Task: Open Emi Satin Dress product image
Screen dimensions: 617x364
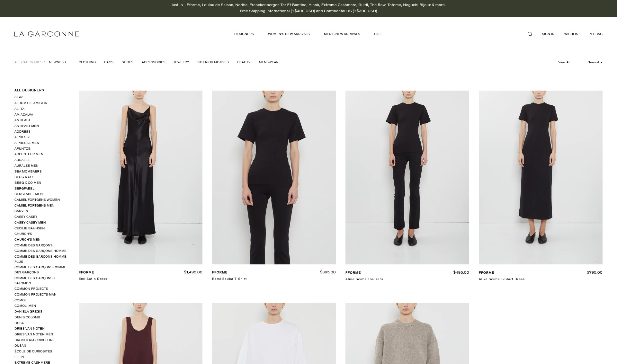Action: point(140,177)
